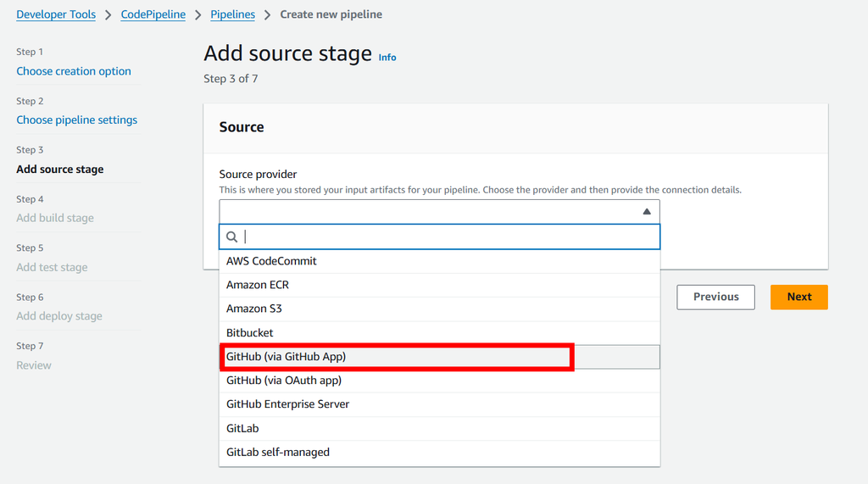Open the Pipelines breadcrumb link
The image size is (868, 484).
(232, 14)
